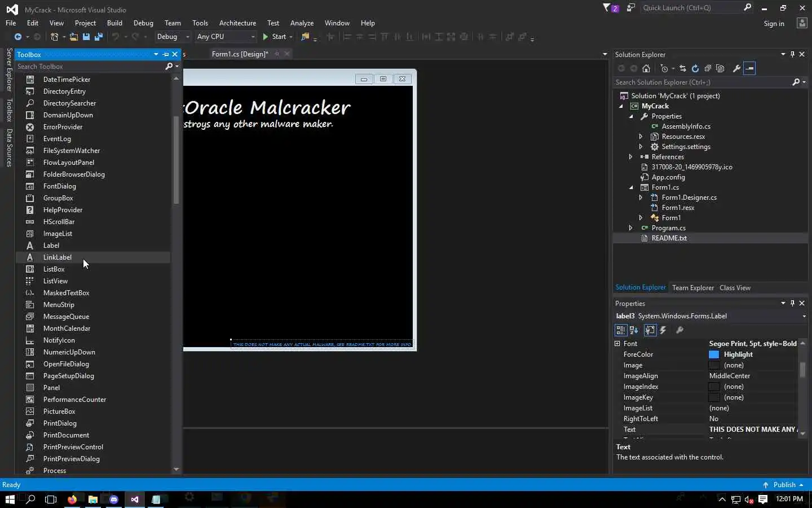Click the Property Pages wrench icon in Properties

click(x=679, y=330)
